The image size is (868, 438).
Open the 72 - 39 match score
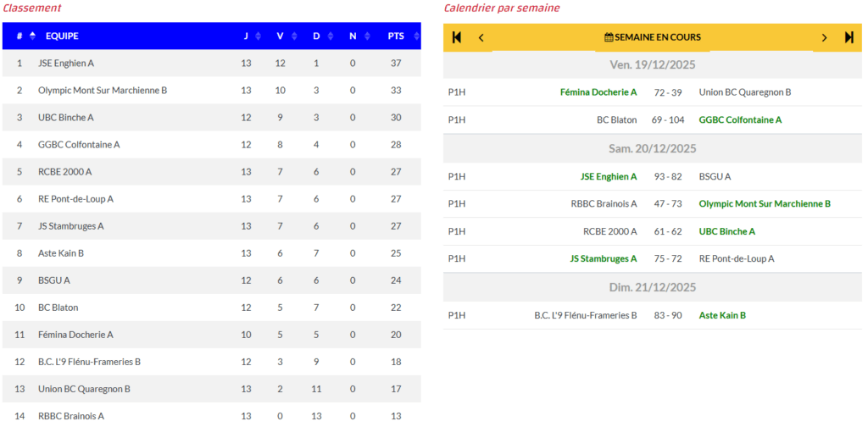pyautogui.click(x=668, y=92)
